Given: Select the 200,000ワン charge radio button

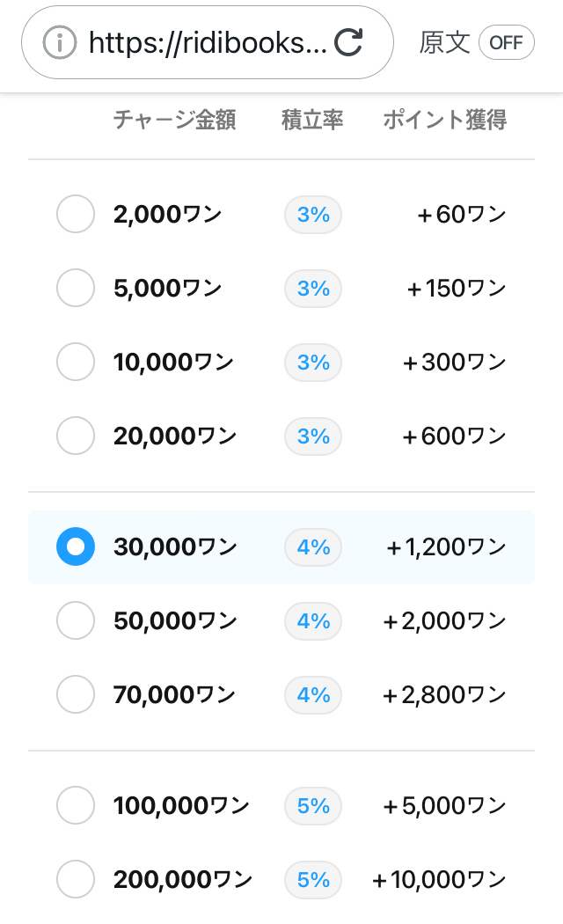Looking at the screenshot, I should 76,879.
